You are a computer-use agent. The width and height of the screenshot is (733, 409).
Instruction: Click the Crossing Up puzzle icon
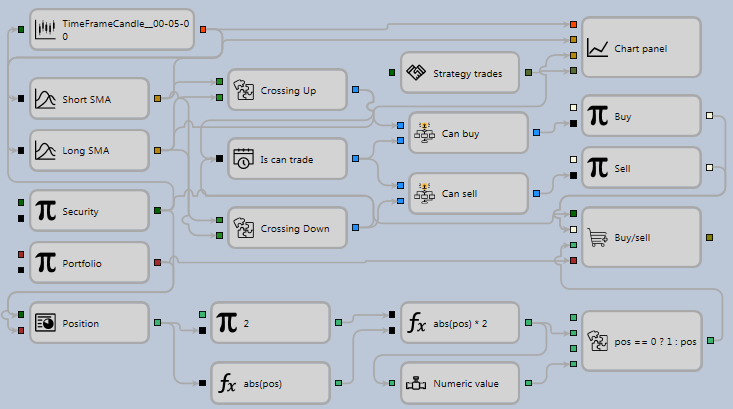[244, 90]
